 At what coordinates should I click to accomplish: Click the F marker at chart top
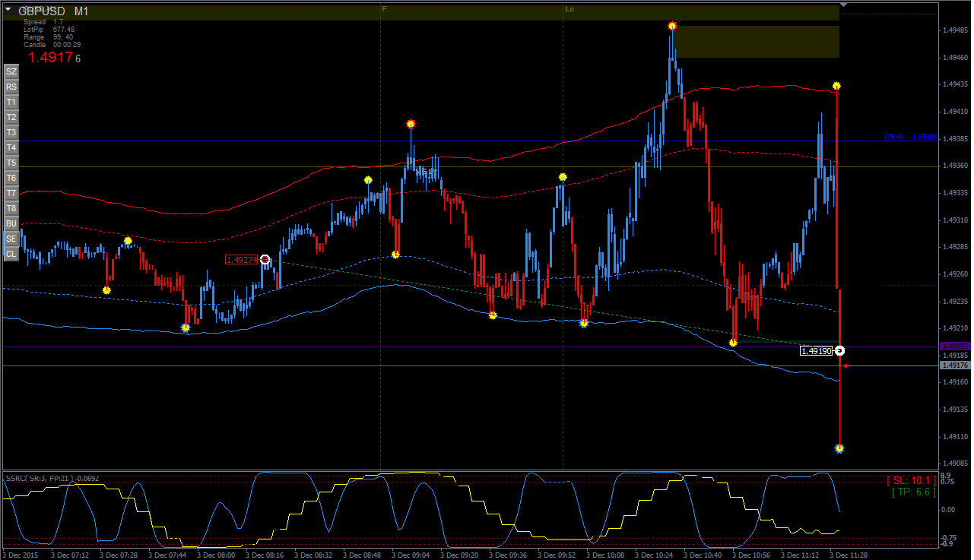tap(384, 8)
